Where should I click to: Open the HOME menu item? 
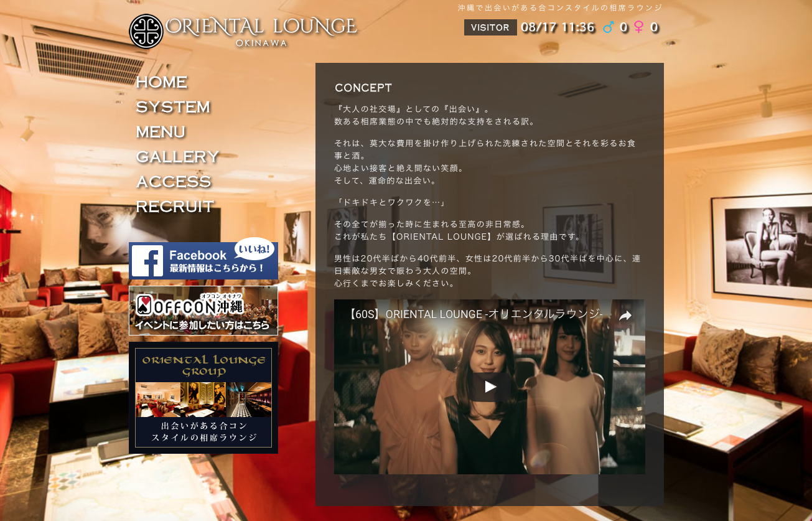click(162, 82)
